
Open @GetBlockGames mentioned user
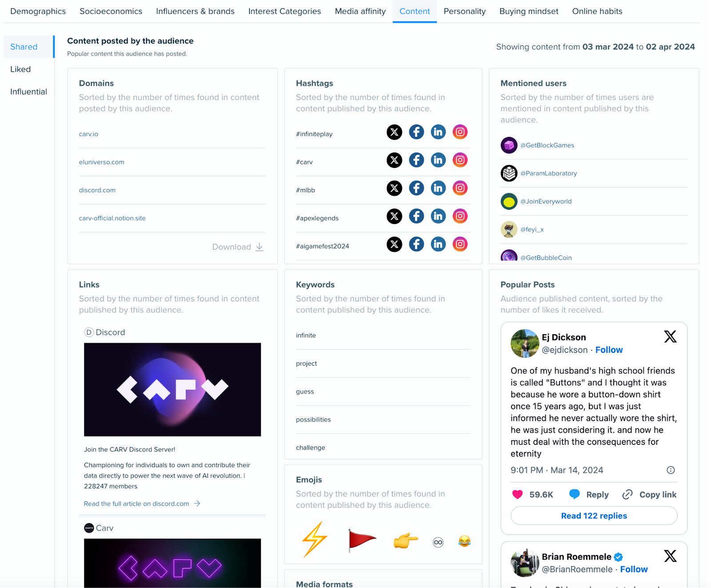coord(547,145)
